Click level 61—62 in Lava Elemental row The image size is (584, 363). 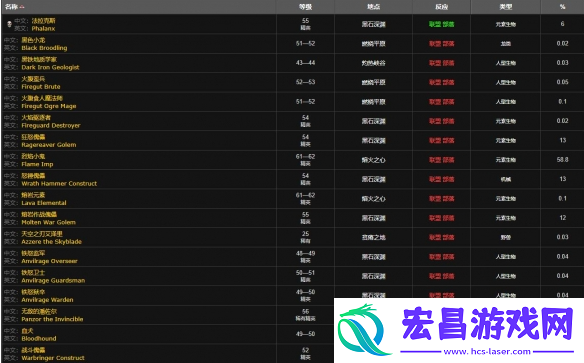point(305,195)
